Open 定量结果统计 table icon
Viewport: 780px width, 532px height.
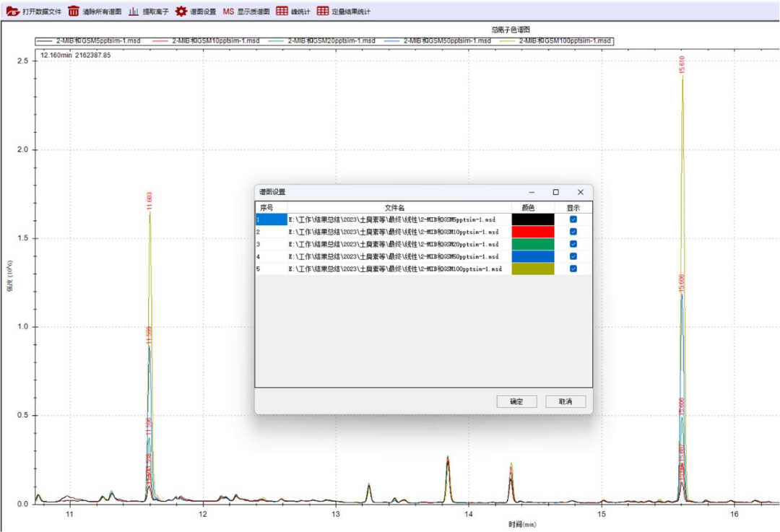pyautogui.click(x=323, y=12)
